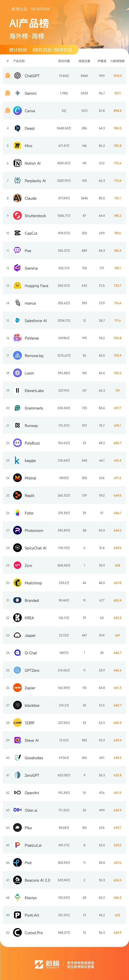The height and width of the screenshot is (980, 129).
Task: Click the first-place gold medal badge
Action: coord(7,76)
